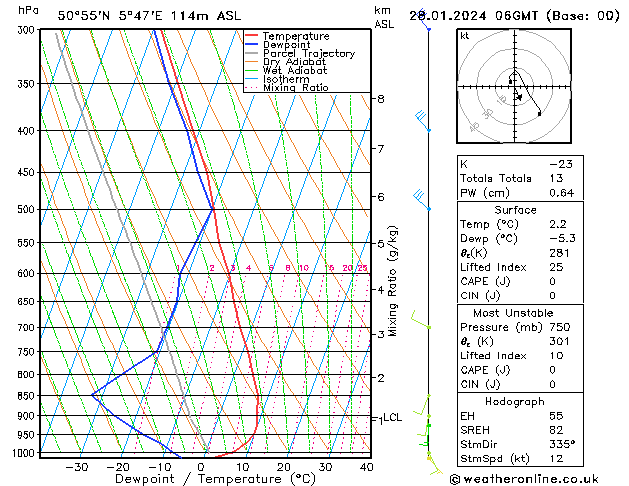Click the red Temperature legend line

tap(251, 36)
